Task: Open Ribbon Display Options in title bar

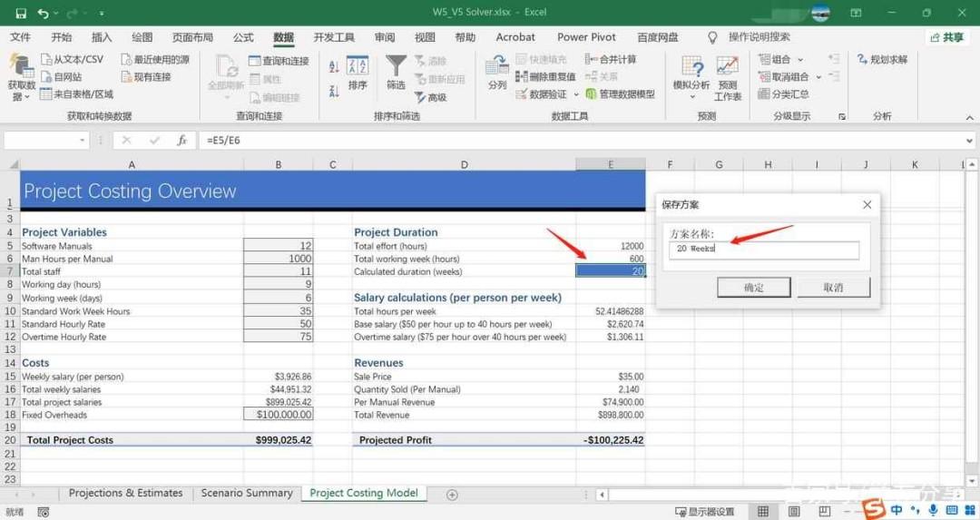Action: (x=856, y=13)
